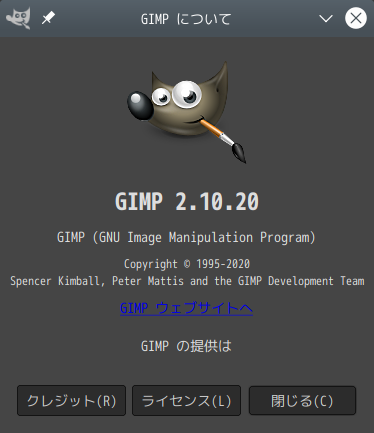Open the クレジット(R) button
The image size is (374, 433).
point(71,401)
